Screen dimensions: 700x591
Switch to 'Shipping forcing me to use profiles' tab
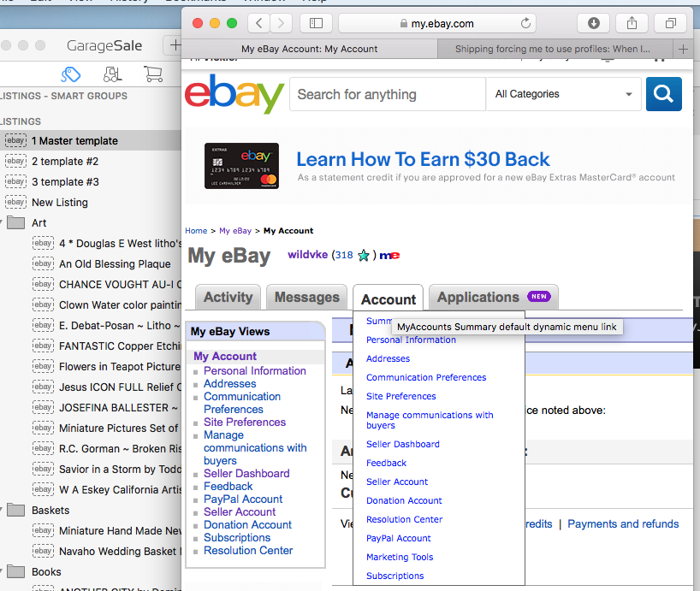point(552,49)
